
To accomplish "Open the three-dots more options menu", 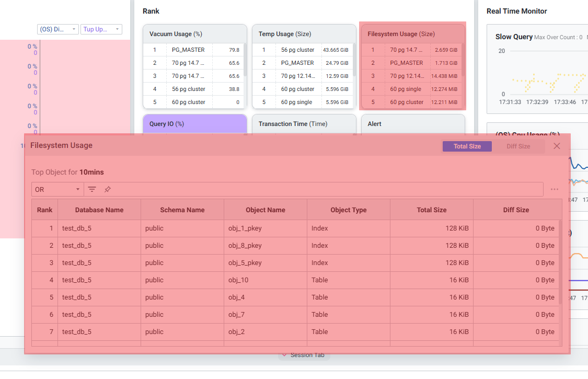I will click(555, 189).
